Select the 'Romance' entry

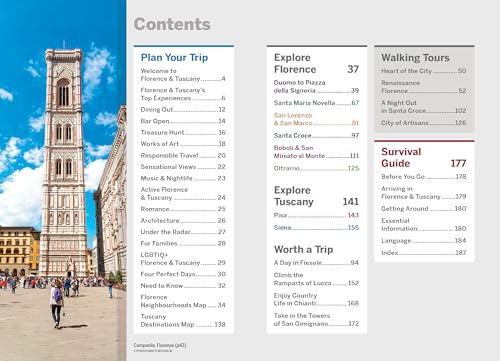[x=183, y=209]
